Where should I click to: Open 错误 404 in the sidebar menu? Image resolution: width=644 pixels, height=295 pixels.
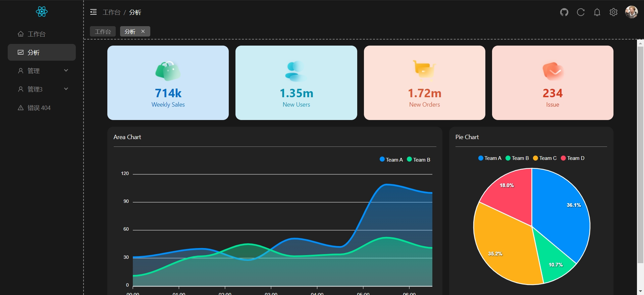click(42, 108)
